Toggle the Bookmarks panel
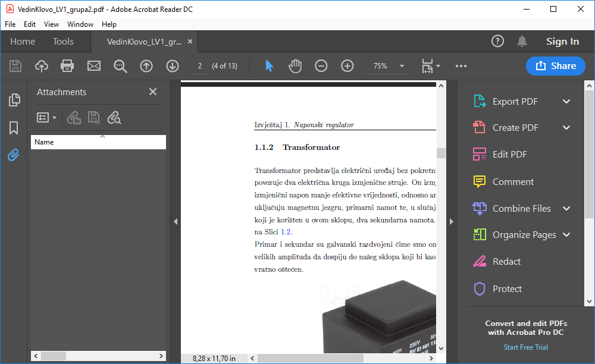The image size is (595, 364). pos(13,127)
